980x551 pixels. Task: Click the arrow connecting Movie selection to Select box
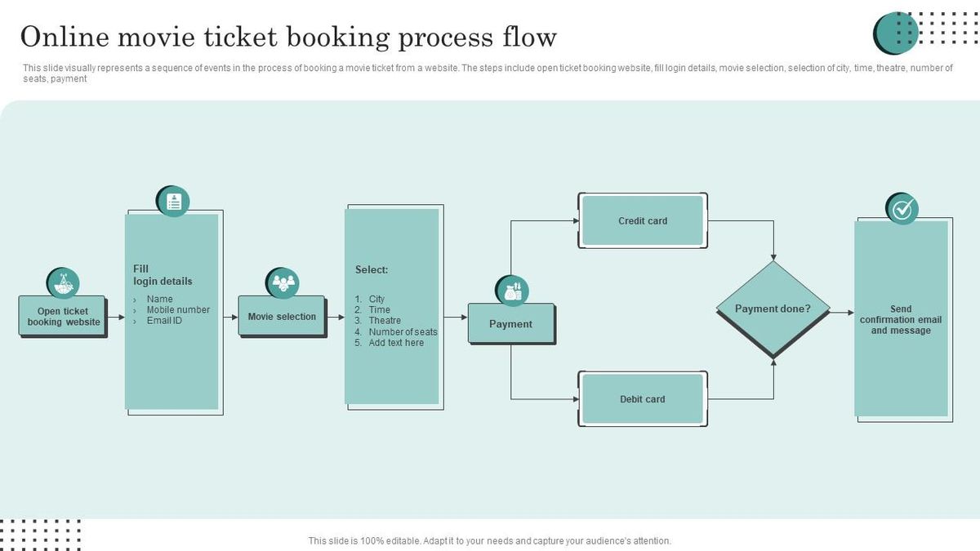(x=334, y=317)
